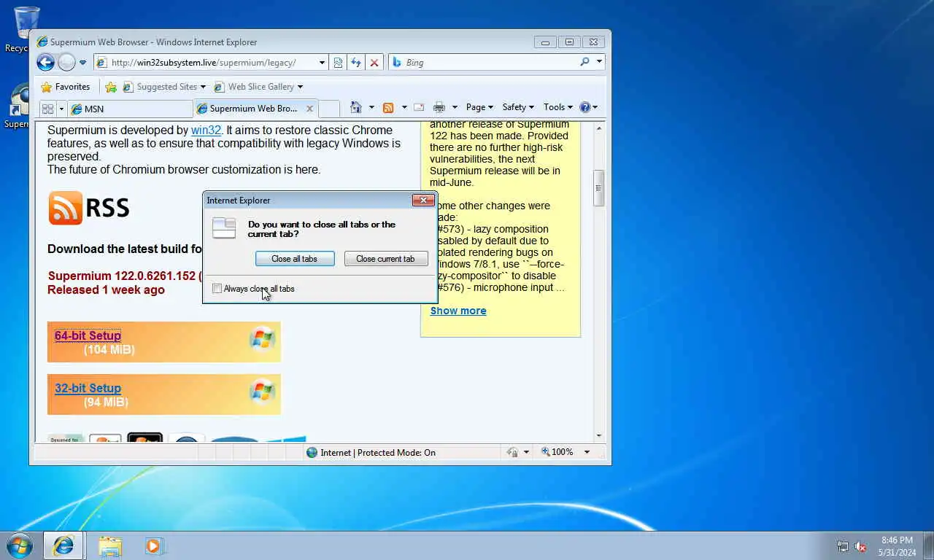The width and height of the screenshot is (934, 560).
Task: Follow the win32 link in the page
Action: click(x=206, y=131)
